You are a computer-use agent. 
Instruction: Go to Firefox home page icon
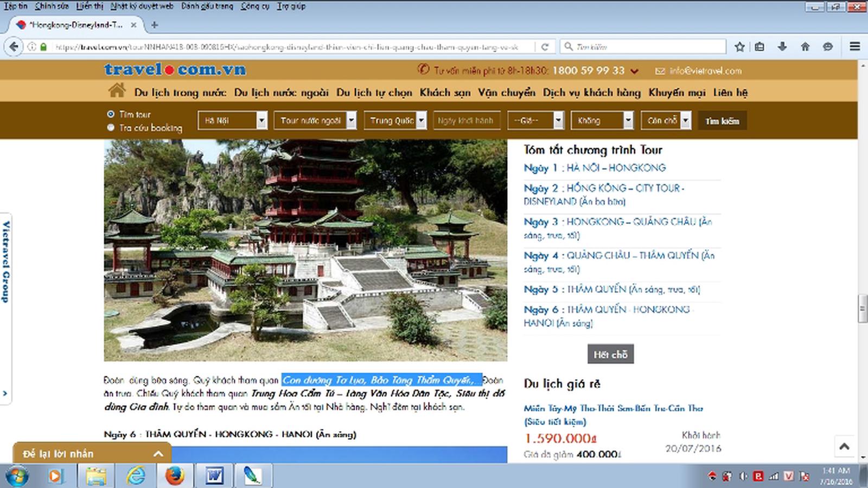[805, 47]
